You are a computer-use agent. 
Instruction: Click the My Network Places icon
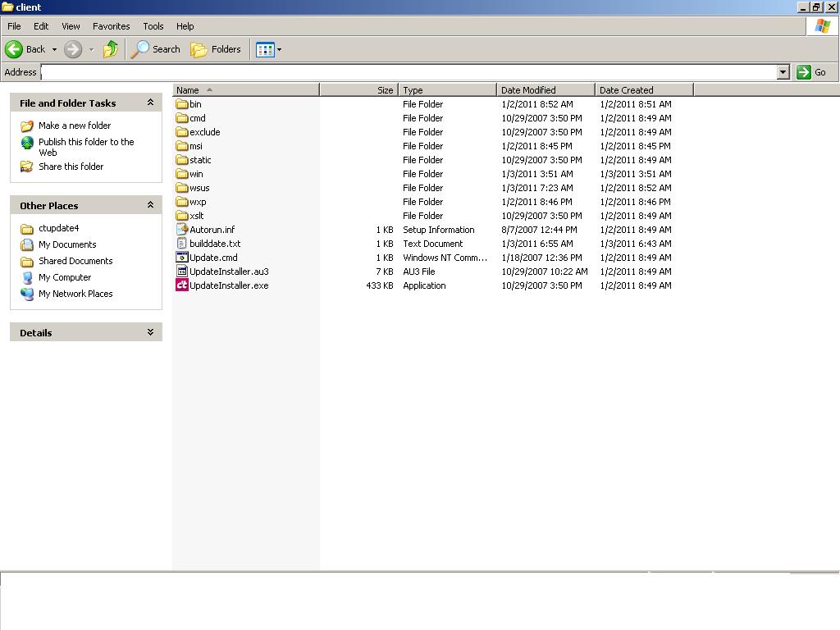point(27,294)
